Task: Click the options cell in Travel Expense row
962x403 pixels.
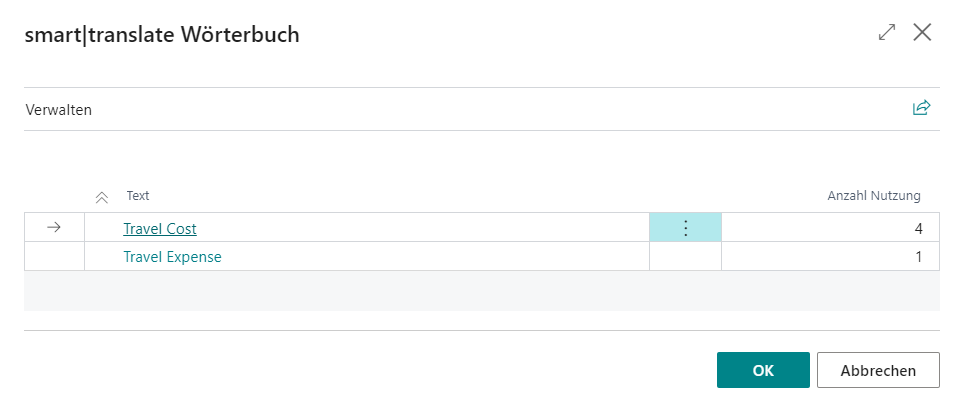Action: (685, 257)
